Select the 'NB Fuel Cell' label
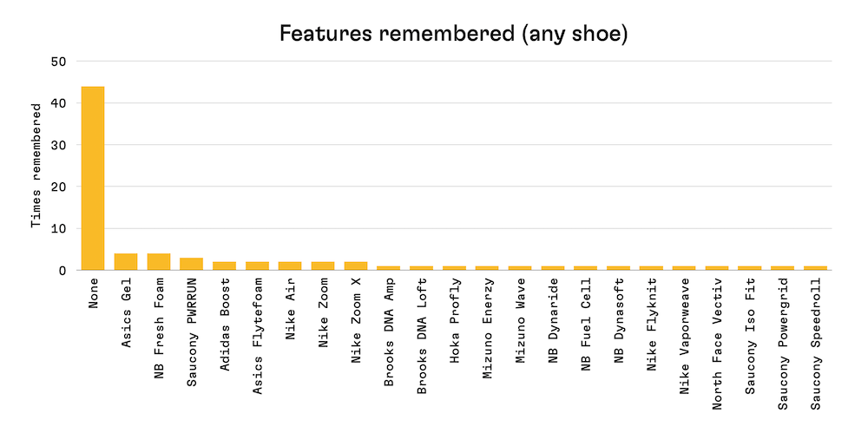Viewport: 868px width, 433px height. tap(586, 319)
